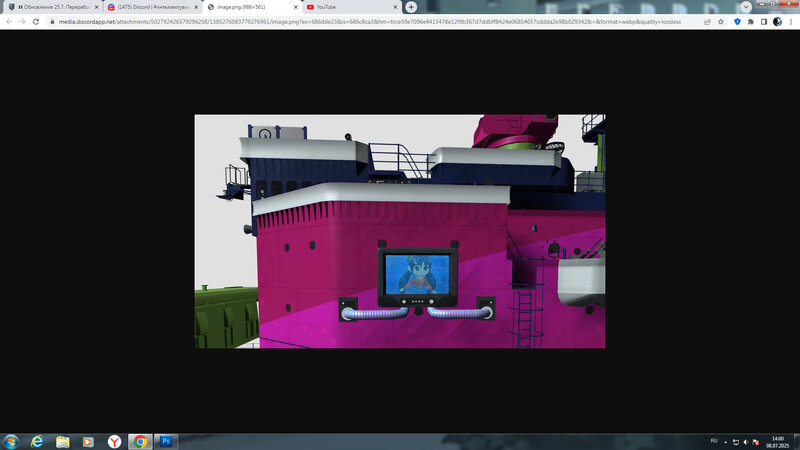Bookmark this page with the star icon

(x=721, y=22)
